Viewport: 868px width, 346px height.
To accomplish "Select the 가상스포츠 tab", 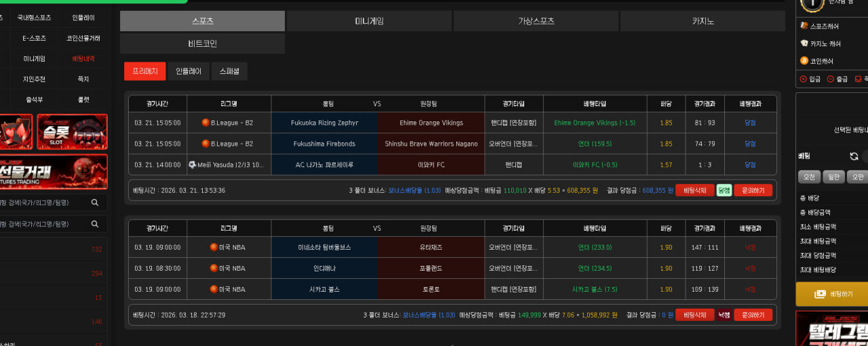I will [536, 21].
